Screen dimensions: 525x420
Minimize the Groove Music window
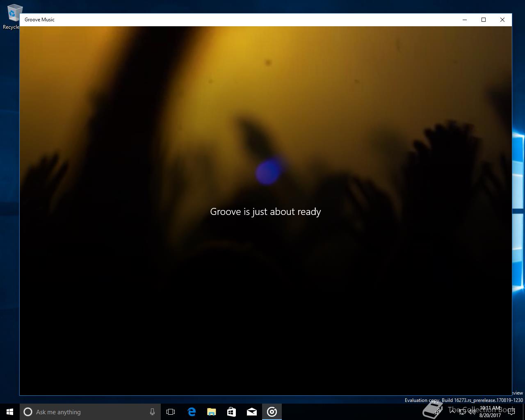pos(465,20)
